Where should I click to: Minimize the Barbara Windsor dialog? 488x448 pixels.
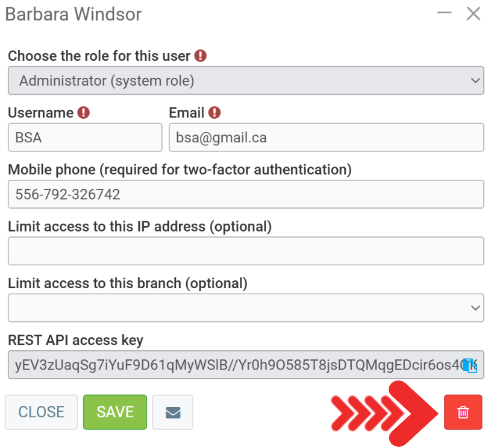pos(444,13)
